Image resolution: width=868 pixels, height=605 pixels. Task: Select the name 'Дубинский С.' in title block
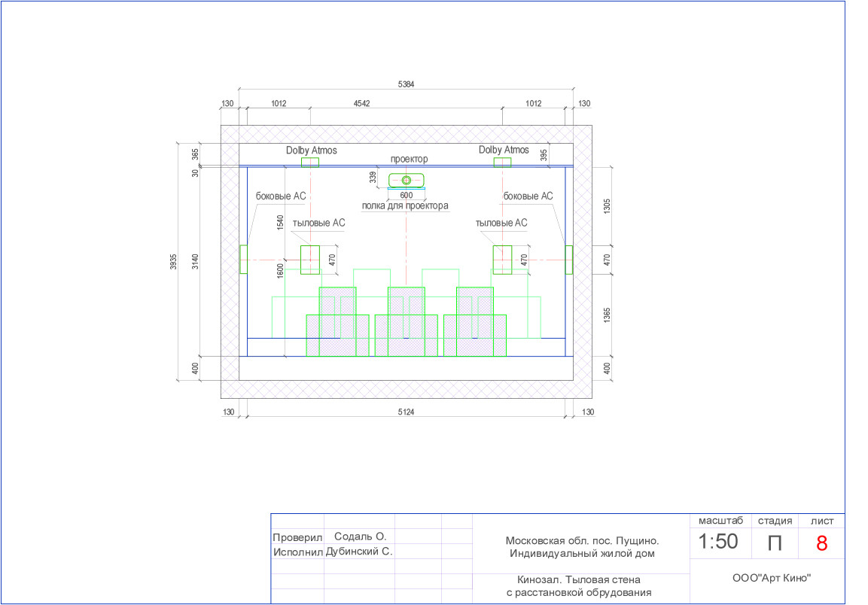pos(358,552)
